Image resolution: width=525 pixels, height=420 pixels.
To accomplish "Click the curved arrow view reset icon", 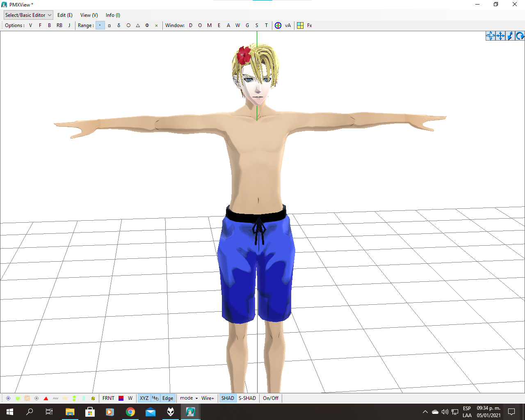I will (520, 36).
